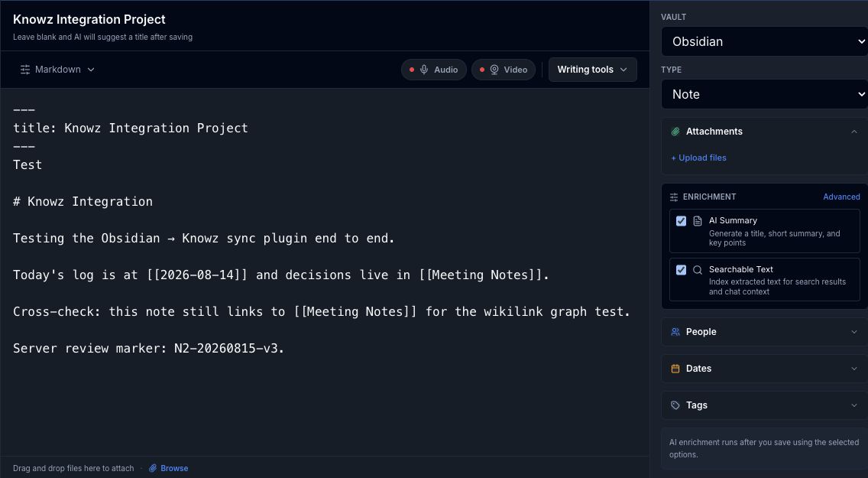The height and width of the screenshot is (478, 868).
Task: Click the webcam icon in Video button
Action: 494,70
